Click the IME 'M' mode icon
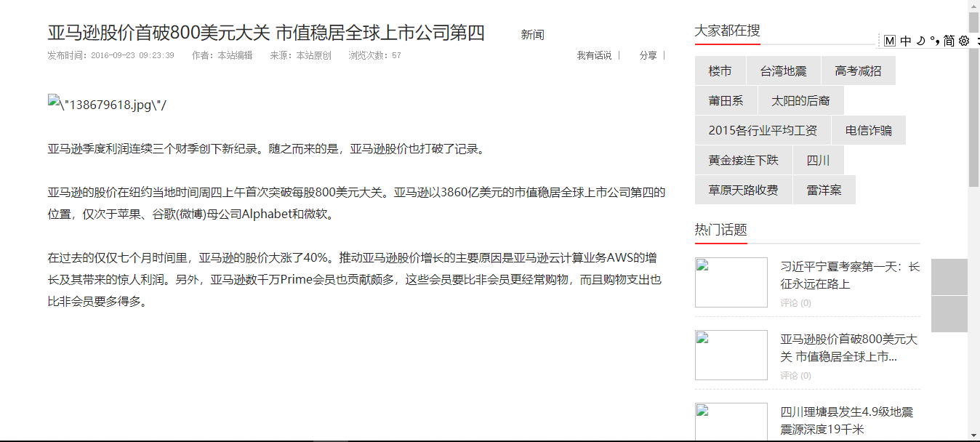 (890, 41)
